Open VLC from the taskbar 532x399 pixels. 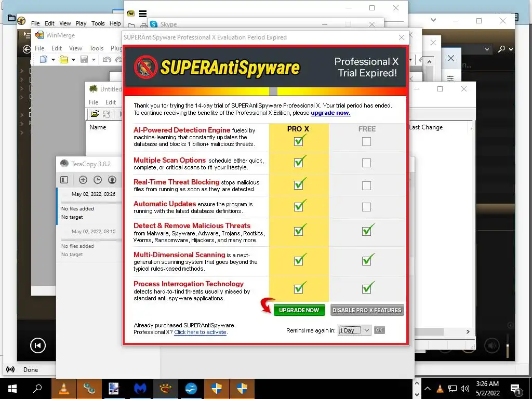[64, 389]
